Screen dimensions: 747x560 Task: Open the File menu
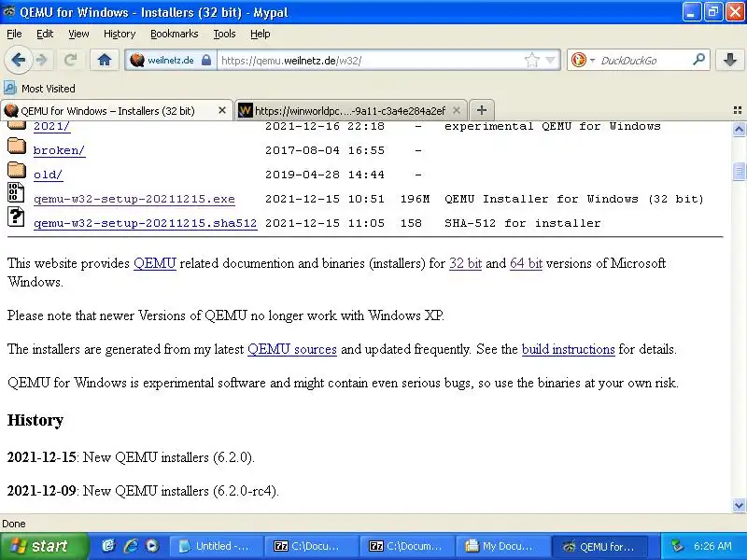(x=14, y=34)
